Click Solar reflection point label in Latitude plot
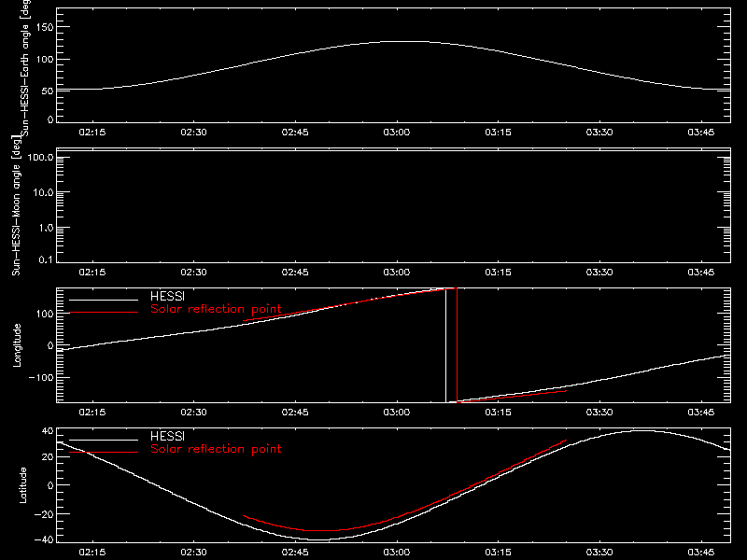The width and height of the screenshot is (747, 560). 216,449
